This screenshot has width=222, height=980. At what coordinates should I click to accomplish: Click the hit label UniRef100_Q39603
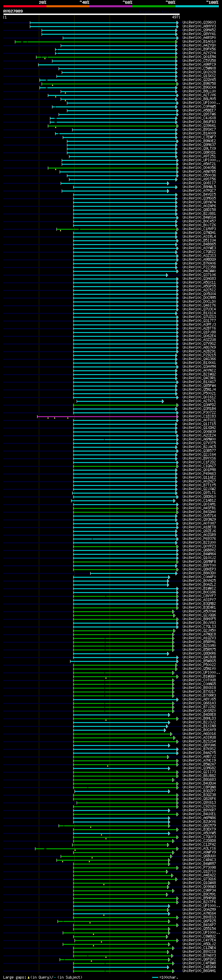click(x=199, y=23)
